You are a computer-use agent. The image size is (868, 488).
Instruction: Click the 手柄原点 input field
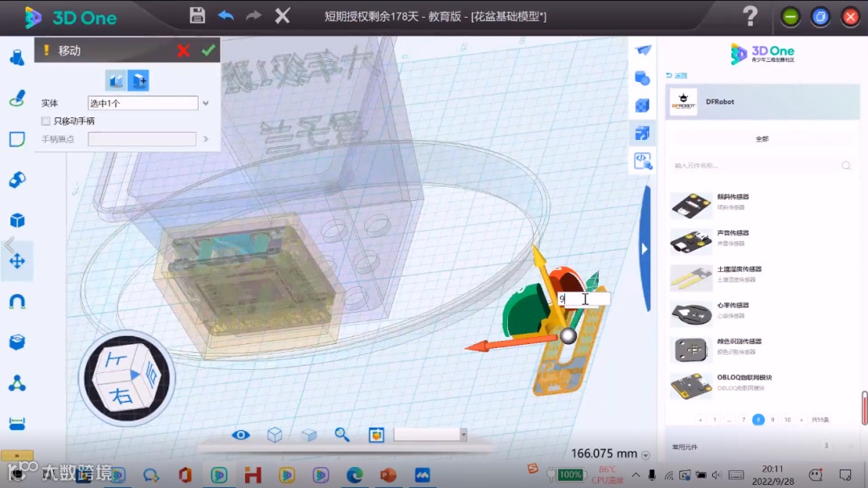(141, 139)
